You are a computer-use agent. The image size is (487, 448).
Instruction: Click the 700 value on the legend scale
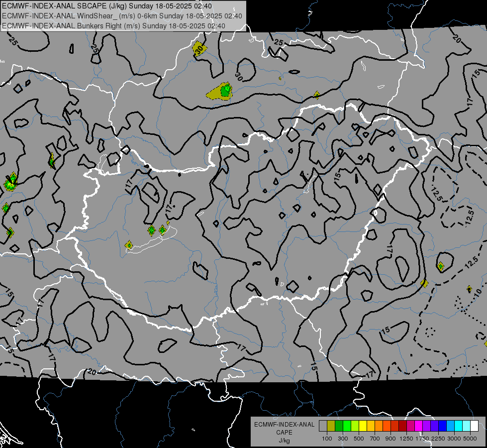pyautogui.click(x=375, y=439)
